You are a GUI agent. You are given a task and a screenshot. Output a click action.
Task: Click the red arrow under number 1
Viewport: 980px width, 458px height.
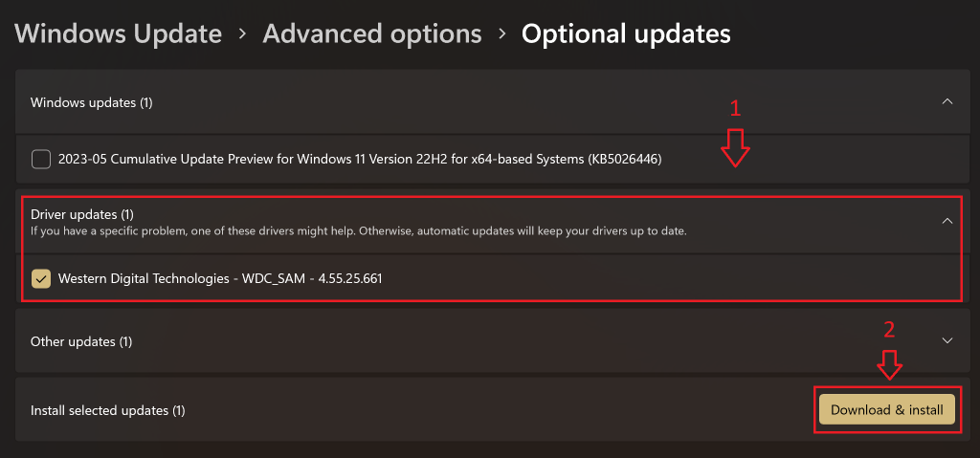point(735,148)
